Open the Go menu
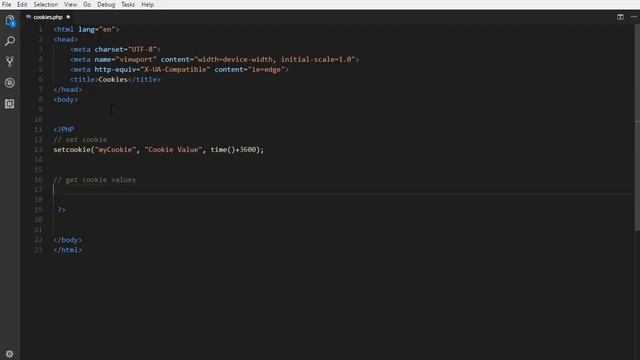This screenshot has width=640, height=360. [87, 4]
